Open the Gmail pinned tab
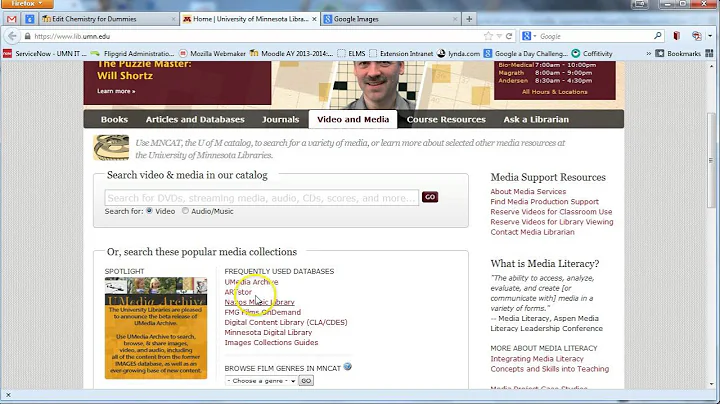This screenshot has height=404, width=720. (x=12, y=19)
